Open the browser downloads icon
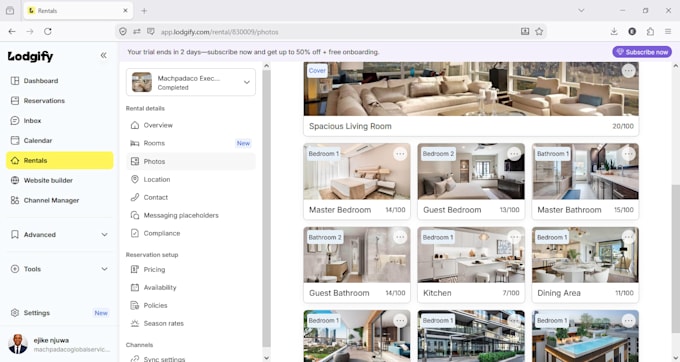Image resolution: width=680 pixels, height=362 pixels. pos(614,32)
